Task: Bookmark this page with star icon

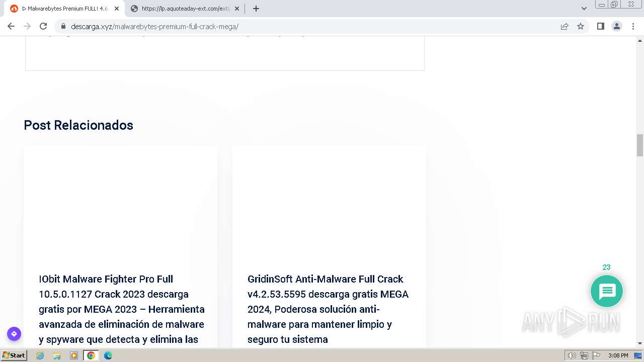Action: [581, 26]
